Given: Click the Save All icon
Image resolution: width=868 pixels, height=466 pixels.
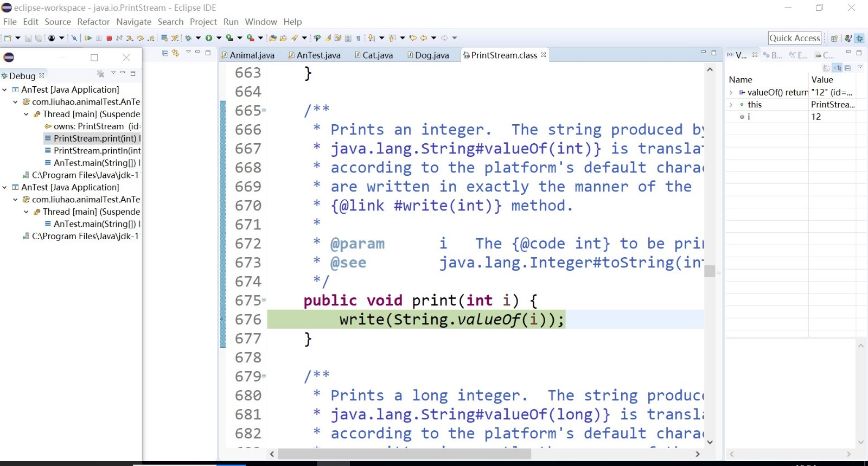Looking at the screenshot, I should tap(39, 38).
